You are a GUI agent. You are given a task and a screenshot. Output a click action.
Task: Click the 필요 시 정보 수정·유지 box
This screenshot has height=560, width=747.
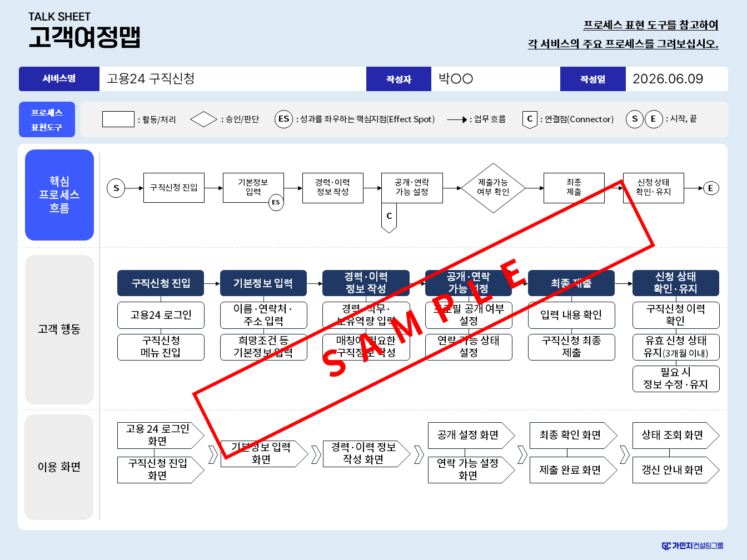coord(676,379)
